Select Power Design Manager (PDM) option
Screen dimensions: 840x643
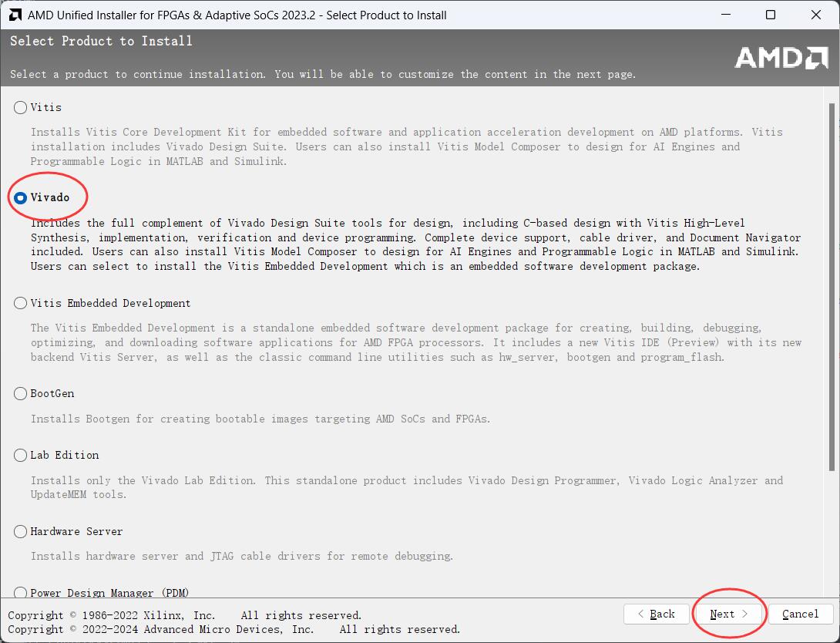coord(21,593)
